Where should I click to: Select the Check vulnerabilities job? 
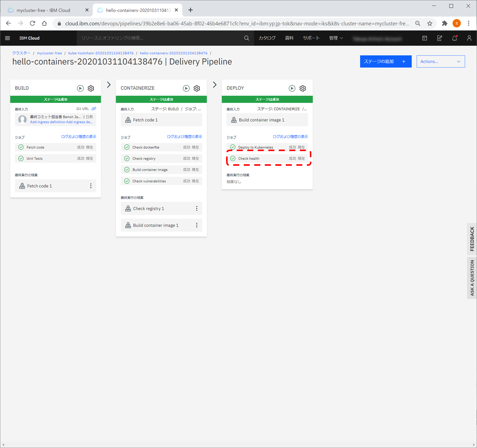point(162,181)
